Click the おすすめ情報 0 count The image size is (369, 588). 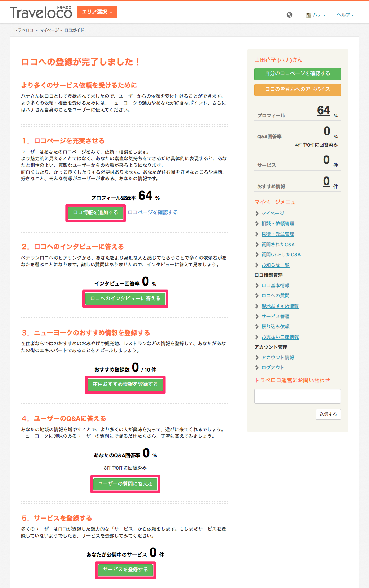(x=326, y=181)
